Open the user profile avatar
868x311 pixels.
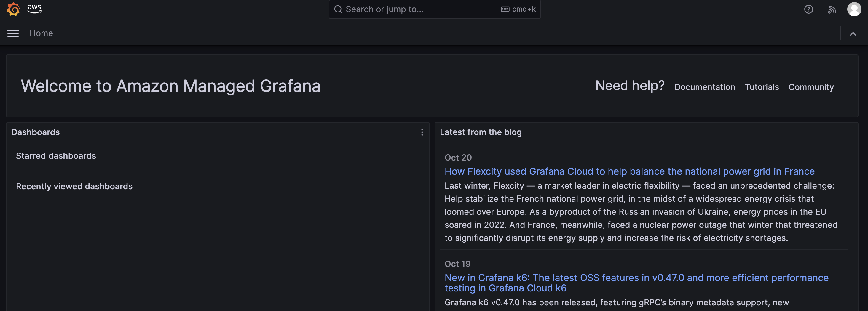point(854,9)
